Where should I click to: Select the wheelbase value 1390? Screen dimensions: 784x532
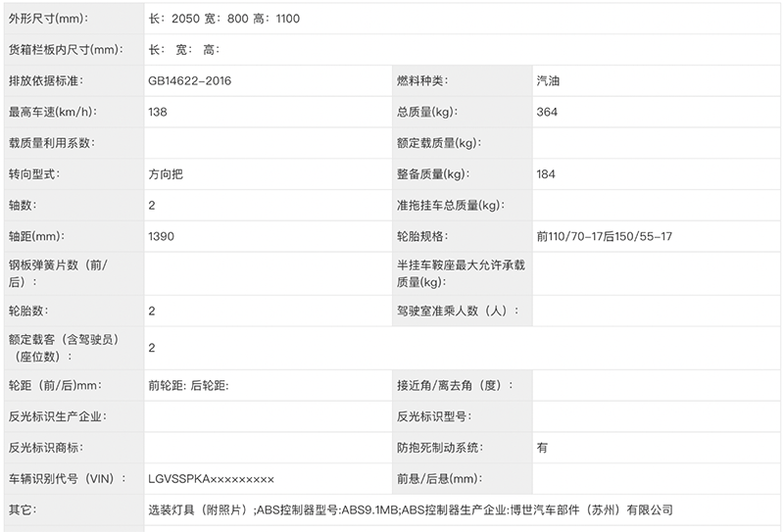coord(161,236)
